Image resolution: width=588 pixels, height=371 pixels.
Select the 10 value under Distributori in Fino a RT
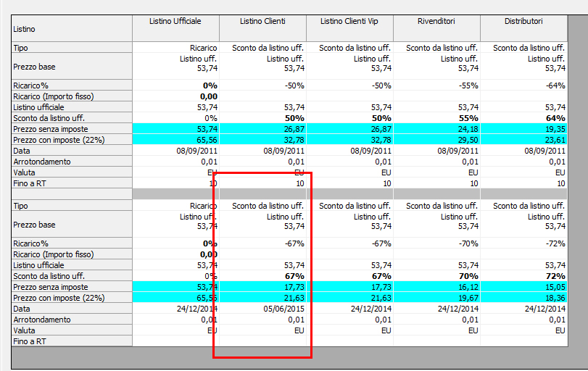click(523, 183)
